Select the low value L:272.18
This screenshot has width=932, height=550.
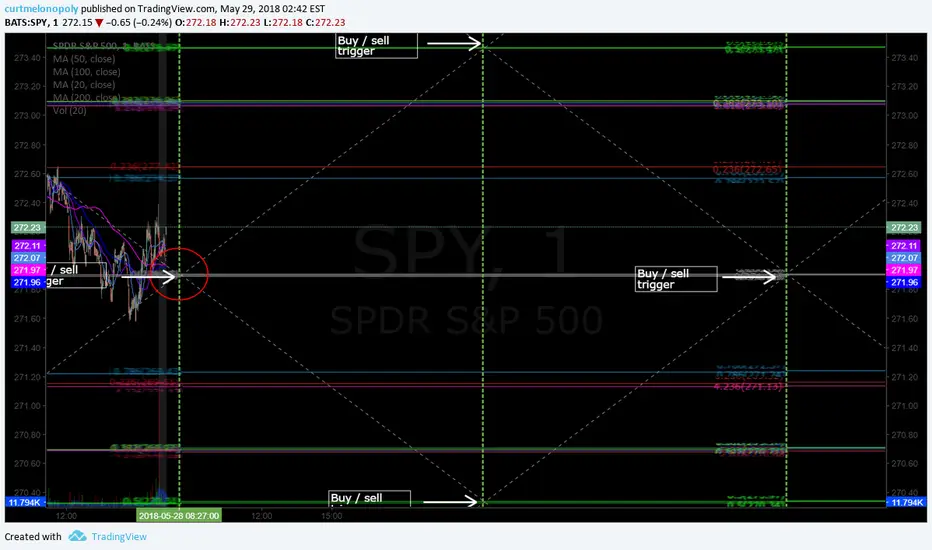pyautogui.click(x=283, y=23)
